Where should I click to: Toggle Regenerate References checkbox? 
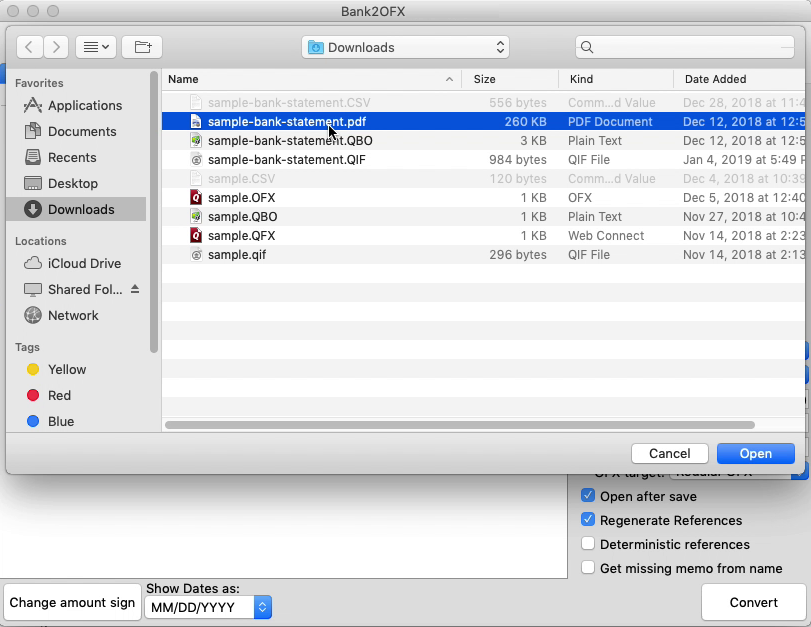tap(588, 519)
